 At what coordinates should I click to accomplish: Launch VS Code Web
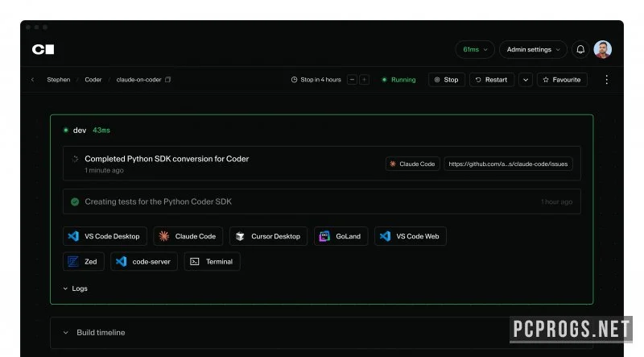pyautogui.click(x=411, y=236)
